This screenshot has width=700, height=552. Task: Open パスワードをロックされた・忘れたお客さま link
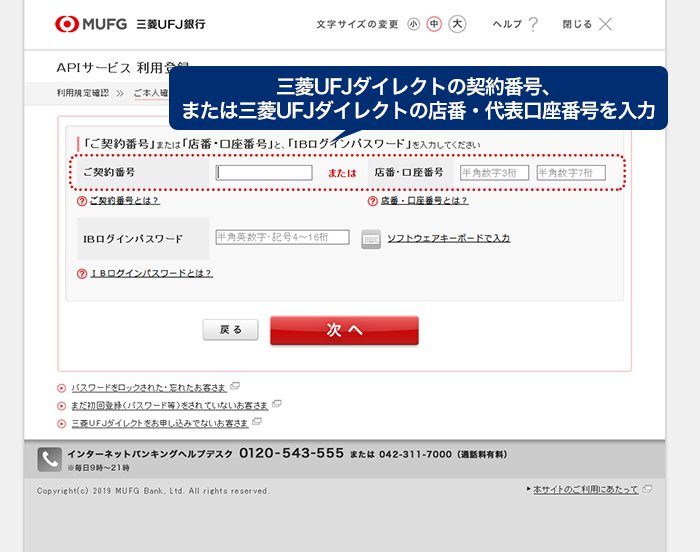149,388
